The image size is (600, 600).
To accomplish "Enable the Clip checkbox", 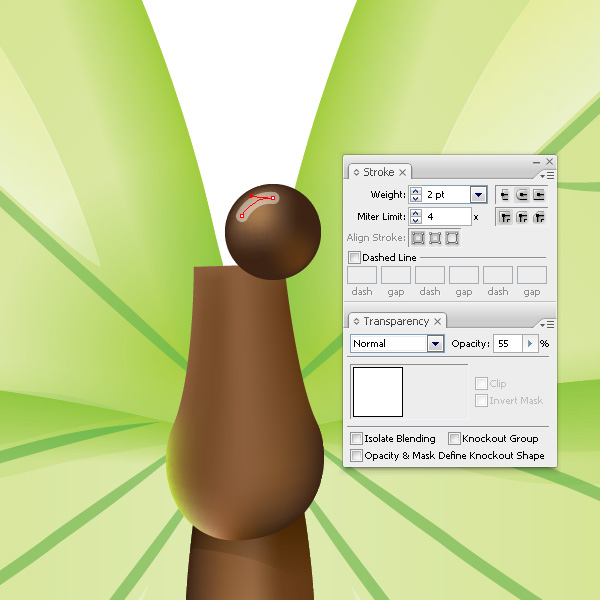I will [481, 383].
